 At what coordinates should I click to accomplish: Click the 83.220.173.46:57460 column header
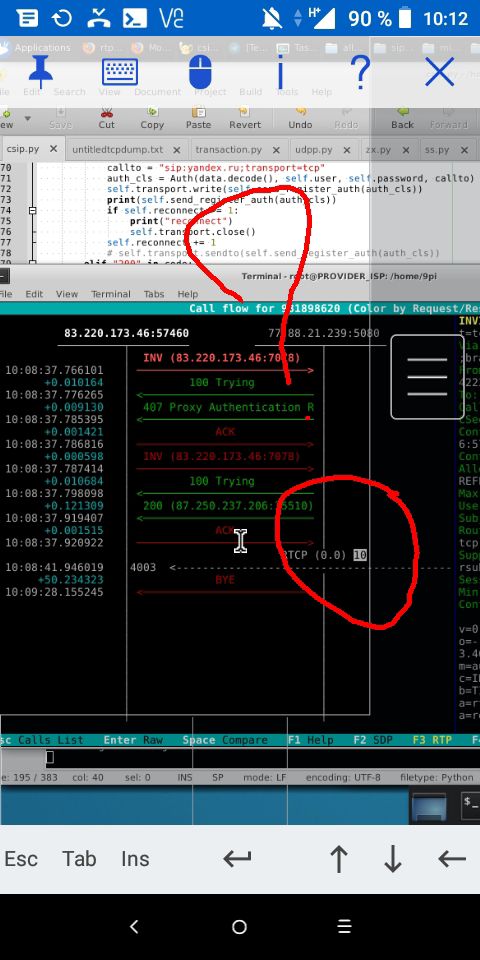[126, 333]
